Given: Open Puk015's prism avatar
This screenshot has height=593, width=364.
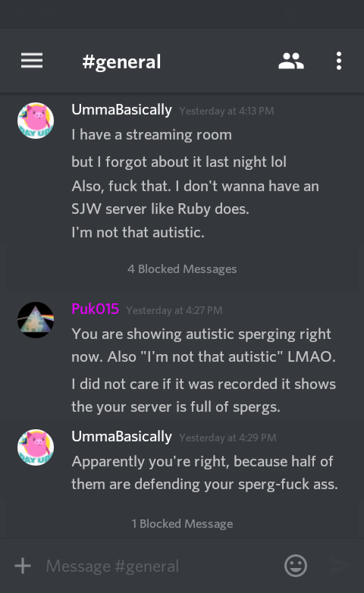Looking at the screenshot, I should (x=36, y=320).
